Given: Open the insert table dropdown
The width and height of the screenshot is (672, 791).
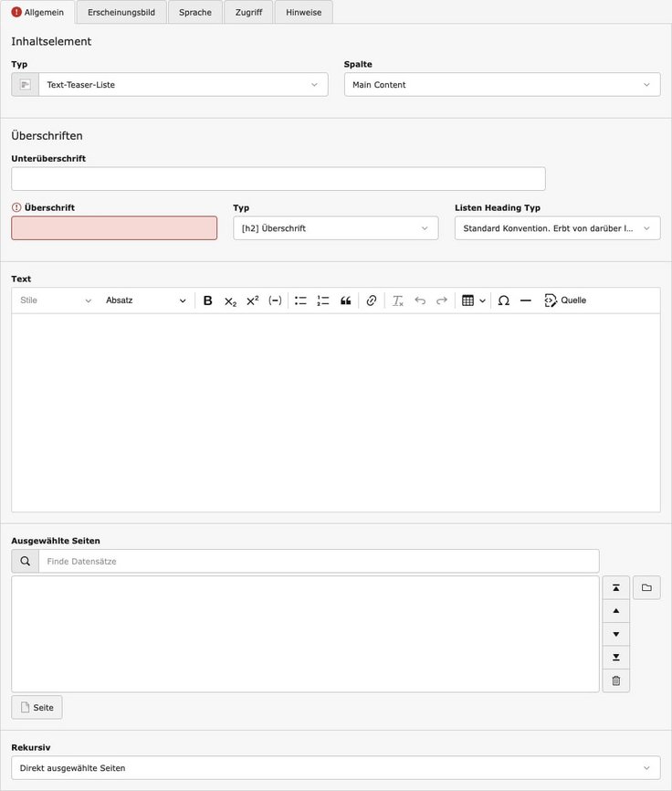Looking at the screenshot, I should click(473, 301).
